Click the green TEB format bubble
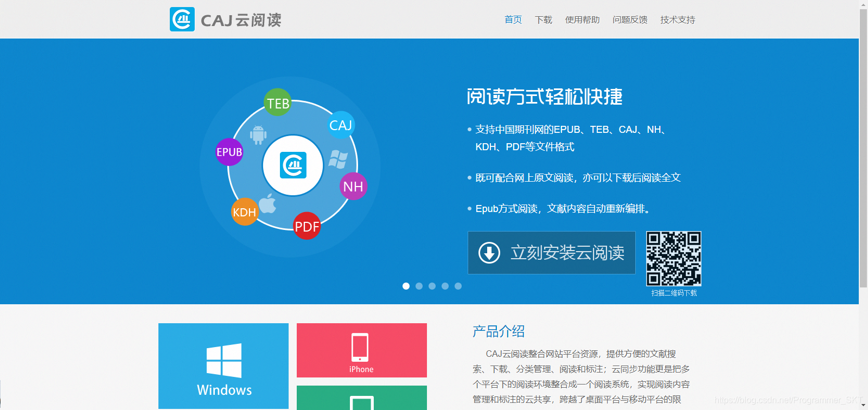 click(278, 102)
